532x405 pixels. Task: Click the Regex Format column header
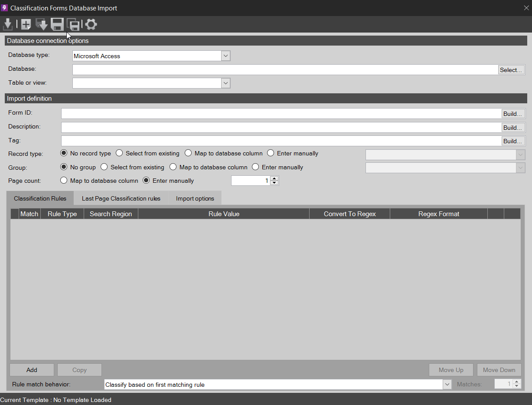pos(439,214)
